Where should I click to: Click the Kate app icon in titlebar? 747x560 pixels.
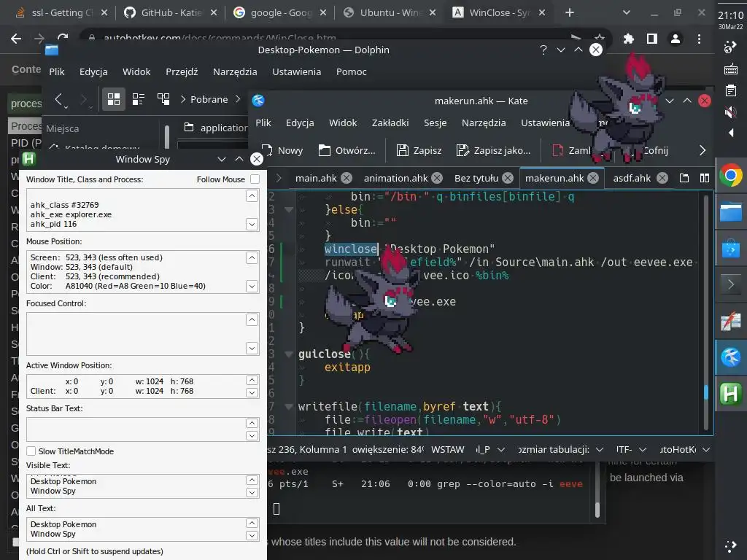258,101
